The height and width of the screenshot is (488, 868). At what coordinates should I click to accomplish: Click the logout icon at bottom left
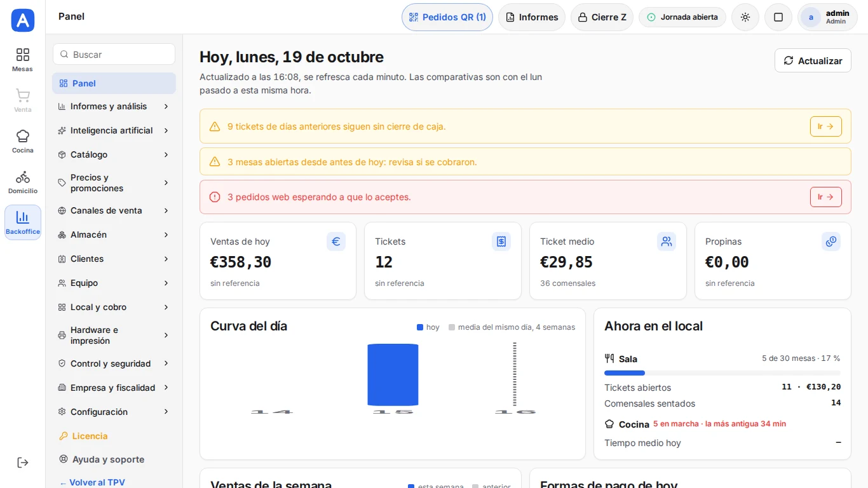click(x=23, y=463)
